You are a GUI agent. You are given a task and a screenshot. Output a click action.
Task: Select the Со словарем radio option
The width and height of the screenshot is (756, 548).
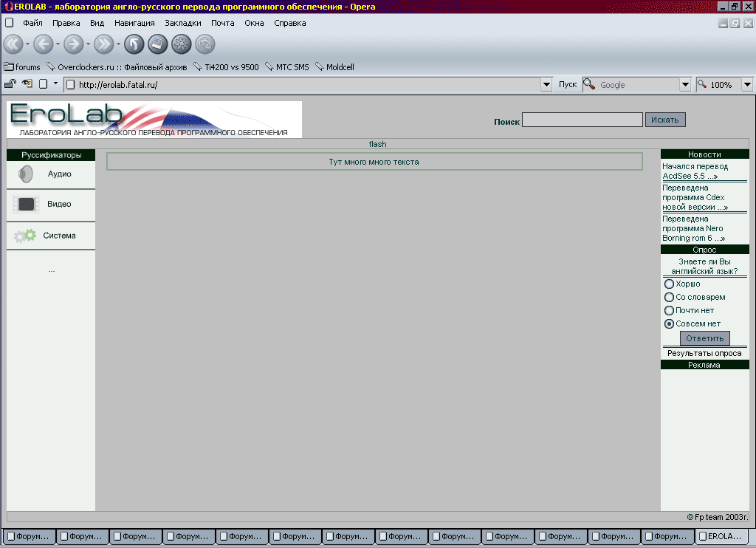669,297
